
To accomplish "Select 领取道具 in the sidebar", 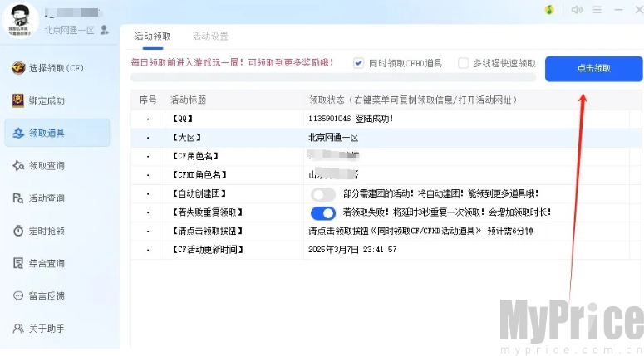I will pos(57,133).
